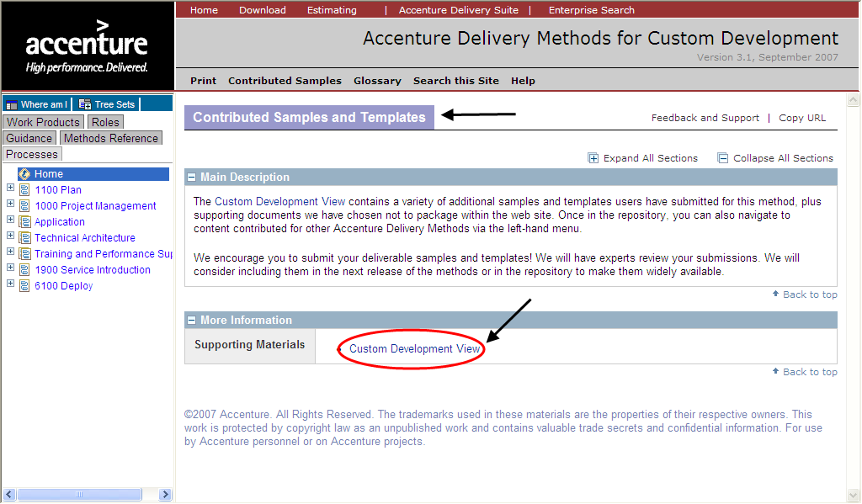Expand the Application tree node

10,220
